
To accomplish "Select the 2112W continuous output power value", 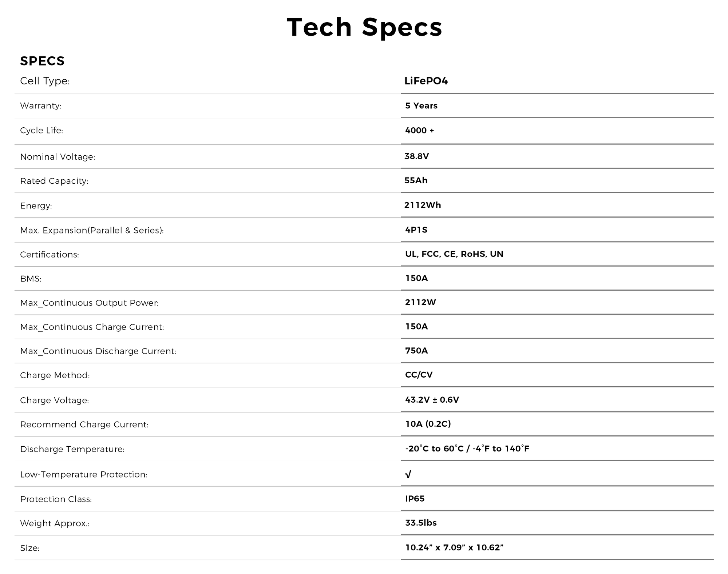I will [420, 302].
